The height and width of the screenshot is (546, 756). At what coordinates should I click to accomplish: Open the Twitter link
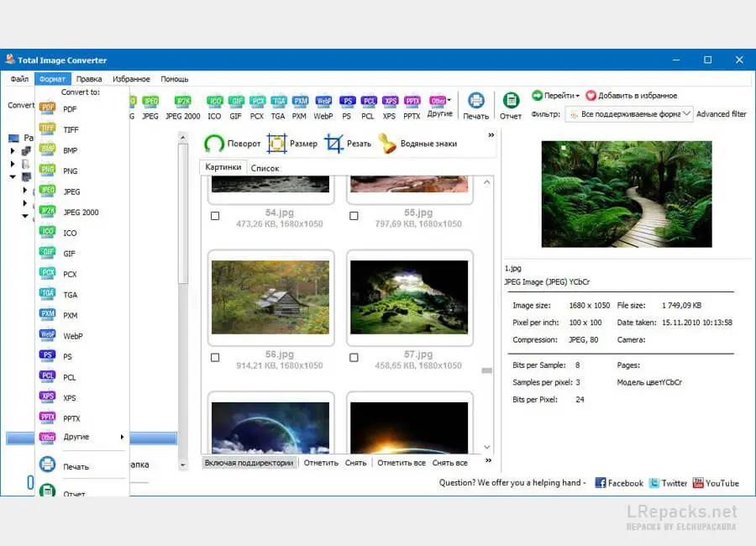click(669, 483)
